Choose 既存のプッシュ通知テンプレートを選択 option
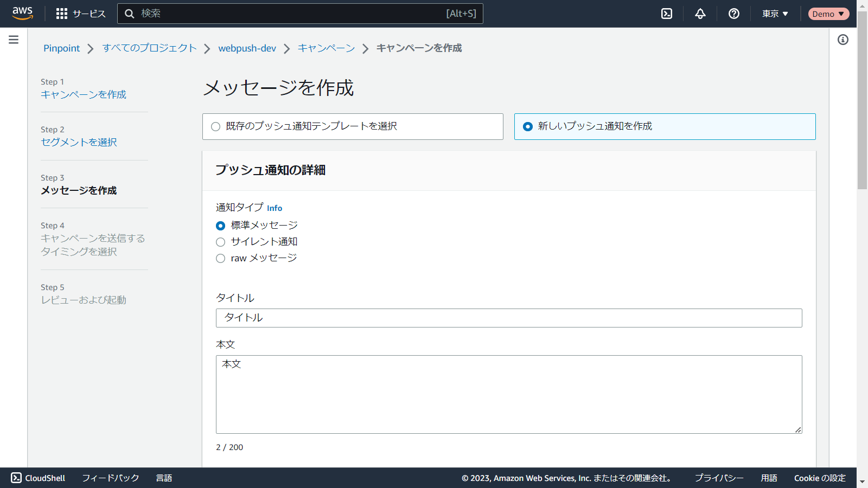Screen dimensions: 868x488 216,127
